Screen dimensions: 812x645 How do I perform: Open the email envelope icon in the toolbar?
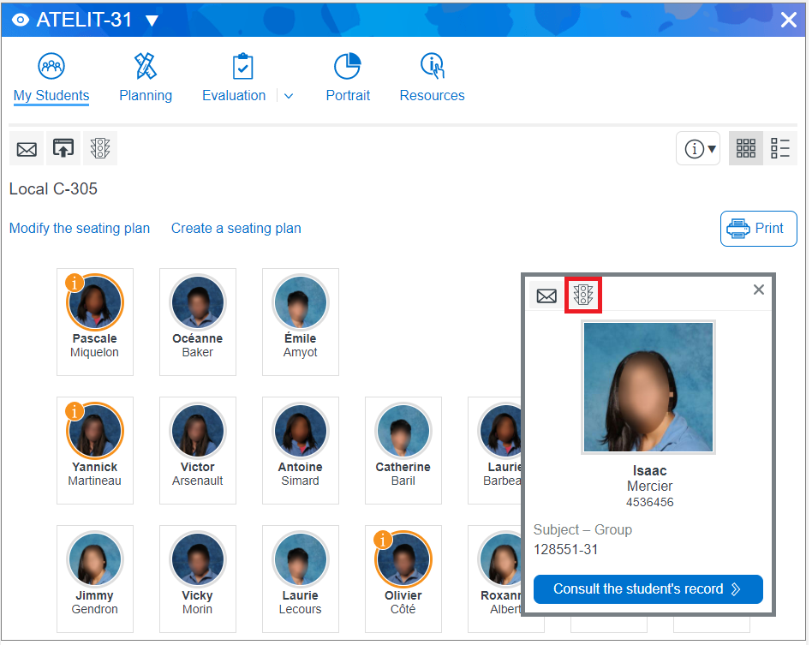pyautogui.click(x=26, y=148)
